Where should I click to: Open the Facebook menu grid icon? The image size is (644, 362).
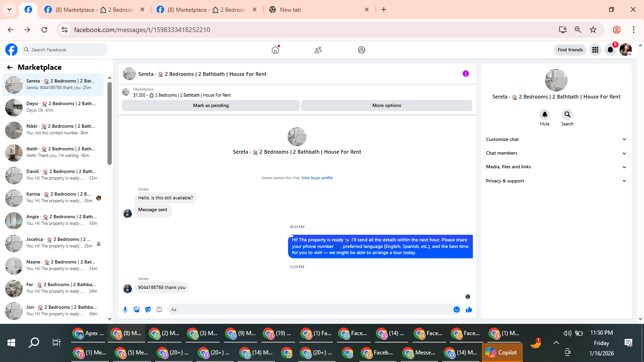coord(595,49)
